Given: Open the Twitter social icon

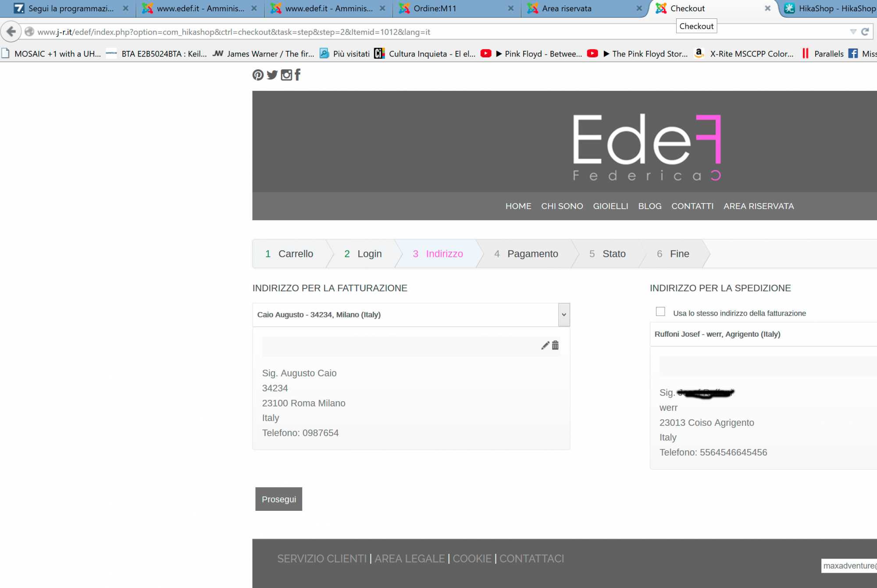Looking at the screenshot, I should coord(272,75).
